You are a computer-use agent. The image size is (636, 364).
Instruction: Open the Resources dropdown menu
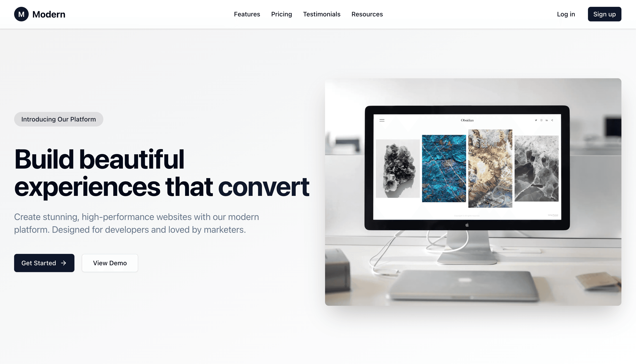coord(367,14)
